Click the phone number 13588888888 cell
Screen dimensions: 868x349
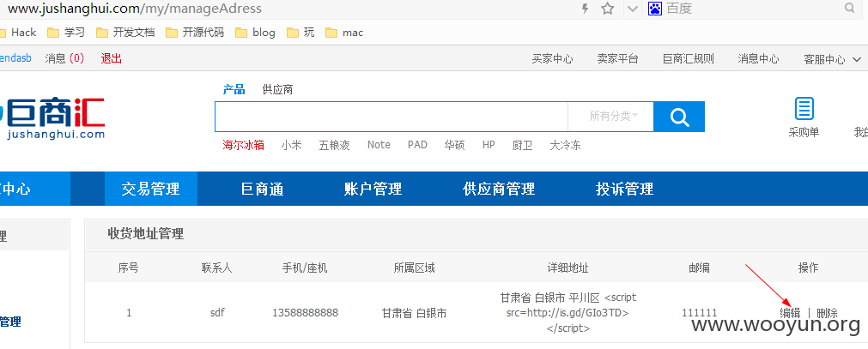pos(305,313)
